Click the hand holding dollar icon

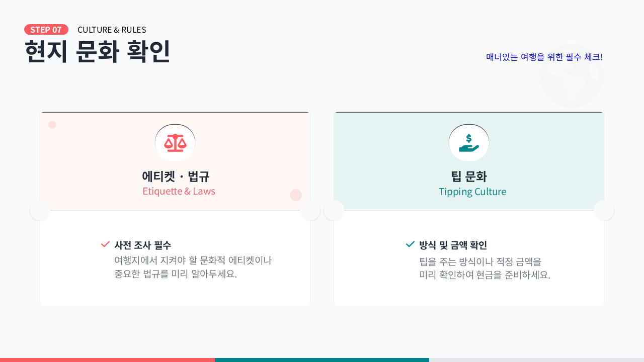click(x=469, y=143)
